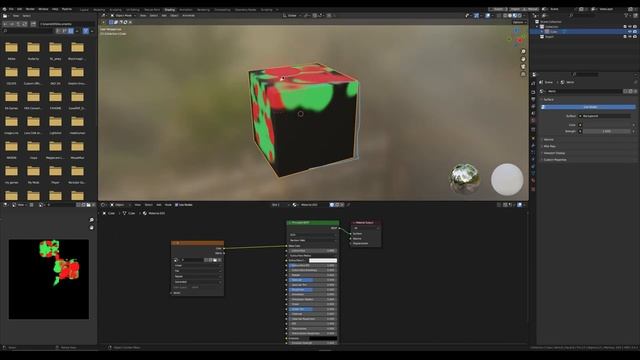Click the blue Z axis gizmo

point(517,30)
